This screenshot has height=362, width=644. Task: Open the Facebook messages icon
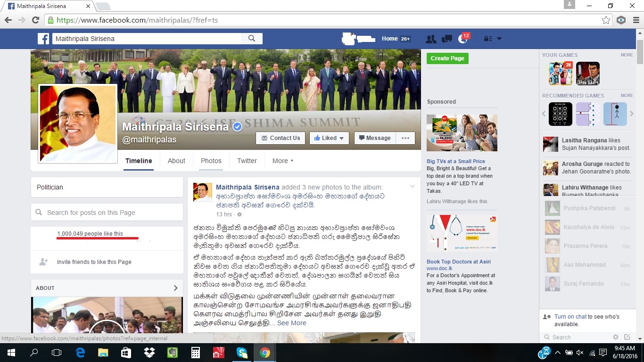tap(446, 39)
